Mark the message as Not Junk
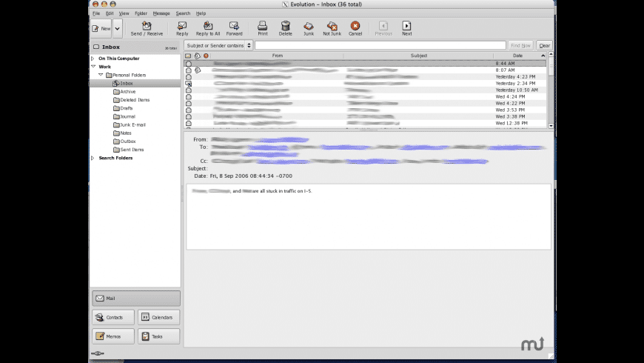Screen dimensions: 644x363 (332, 28)
